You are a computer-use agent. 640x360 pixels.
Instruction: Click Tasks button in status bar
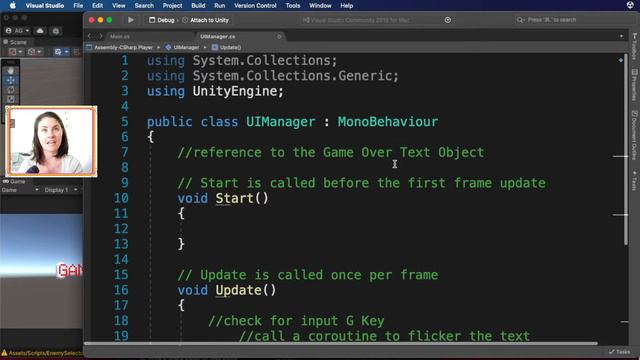tap(620, 351)
